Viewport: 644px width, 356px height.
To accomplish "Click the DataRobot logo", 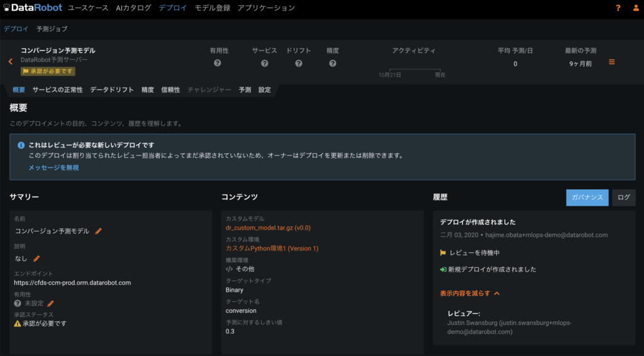I will click(x=33, y=8).
